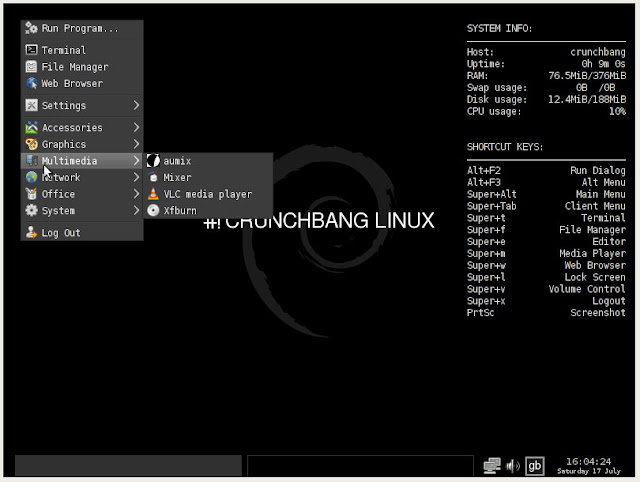Image resolution: width=640 pixels, height=482 pixels.
Task: Click the System gear icon
Action: coord(31,211)
